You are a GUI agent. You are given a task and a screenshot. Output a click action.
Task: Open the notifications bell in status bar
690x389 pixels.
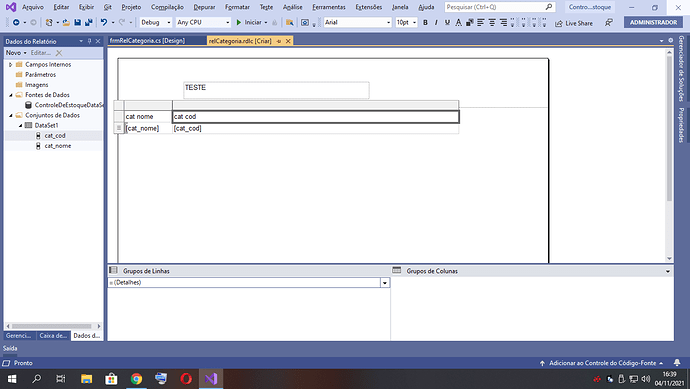click(x=677, y=363)
